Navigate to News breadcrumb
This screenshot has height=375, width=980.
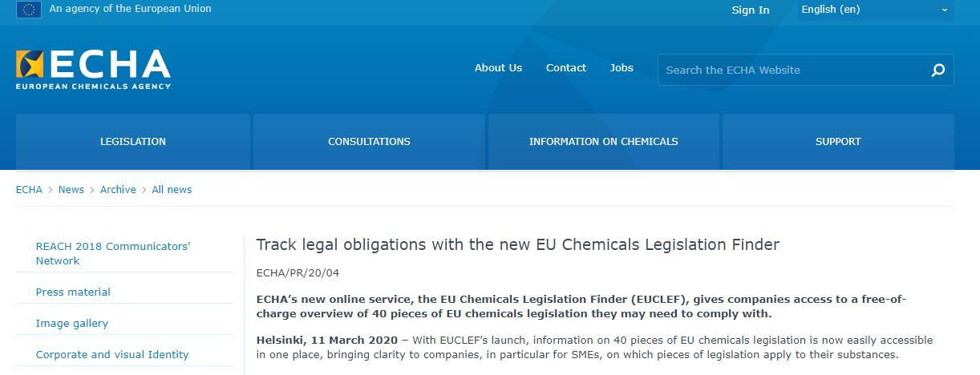tap(71, 190)
